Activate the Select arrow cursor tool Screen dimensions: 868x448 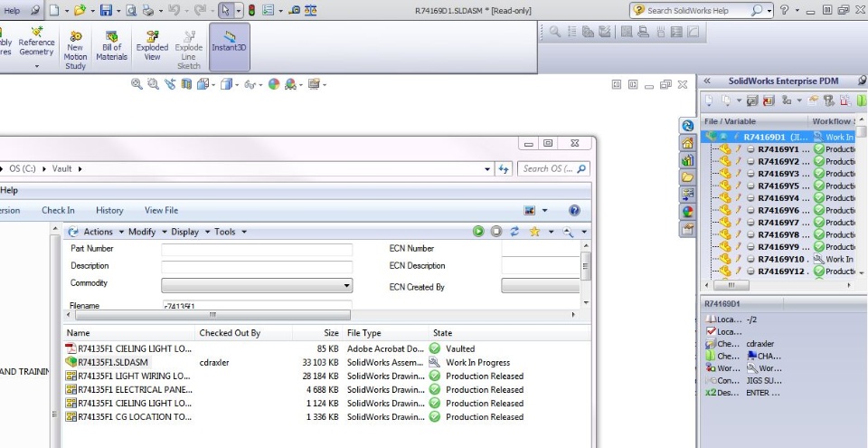coord(225,10)
